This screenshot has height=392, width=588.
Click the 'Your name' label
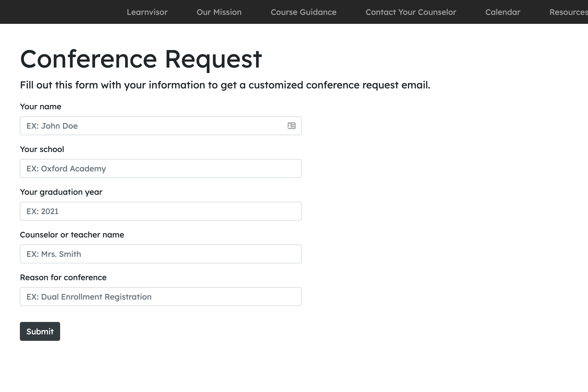coord(40,107)
